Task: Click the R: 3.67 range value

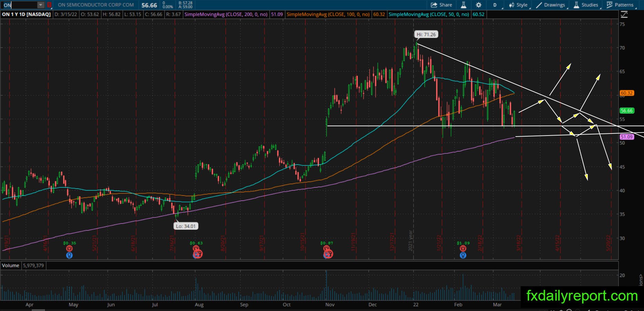Action: [x=173, y=14]
